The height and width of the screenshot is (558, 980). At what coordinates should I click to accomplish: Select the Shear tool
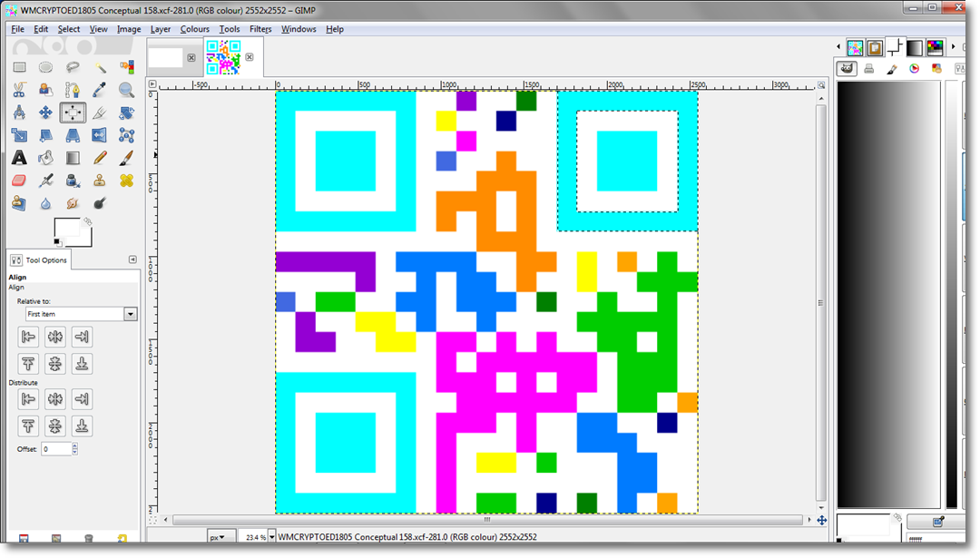pos(45,135)
